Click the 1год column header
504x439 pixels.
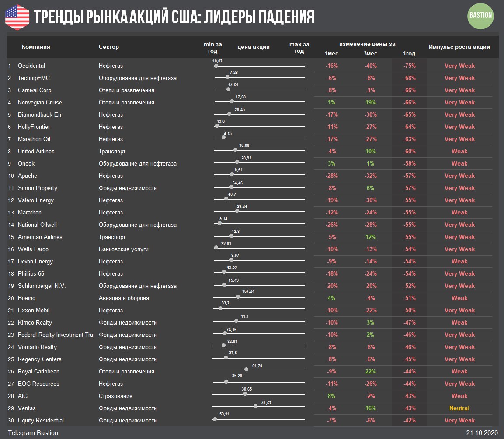click(x=409, y=53)
